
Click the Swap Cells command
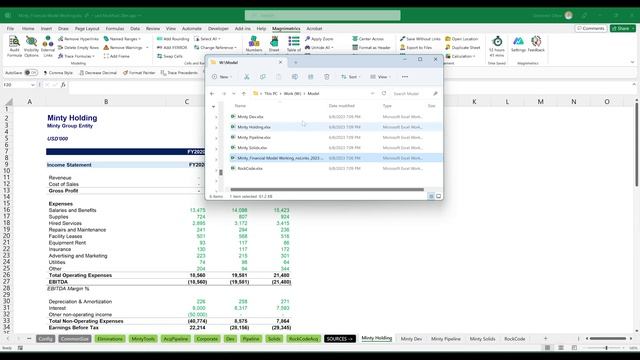[170, 56]
